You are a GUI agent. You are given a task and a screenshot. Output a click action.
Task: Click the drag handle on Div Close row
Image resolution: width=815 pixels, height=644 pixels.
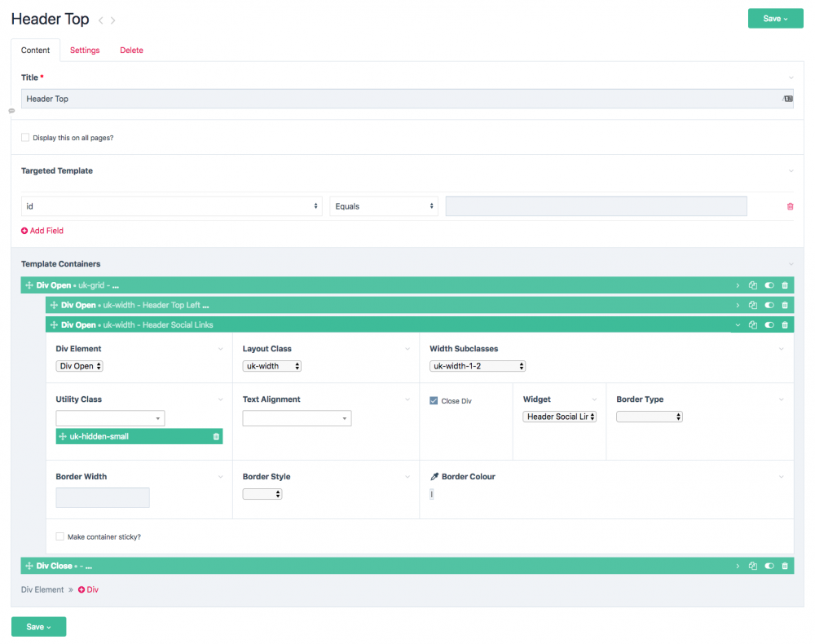[x=29, y=566]
